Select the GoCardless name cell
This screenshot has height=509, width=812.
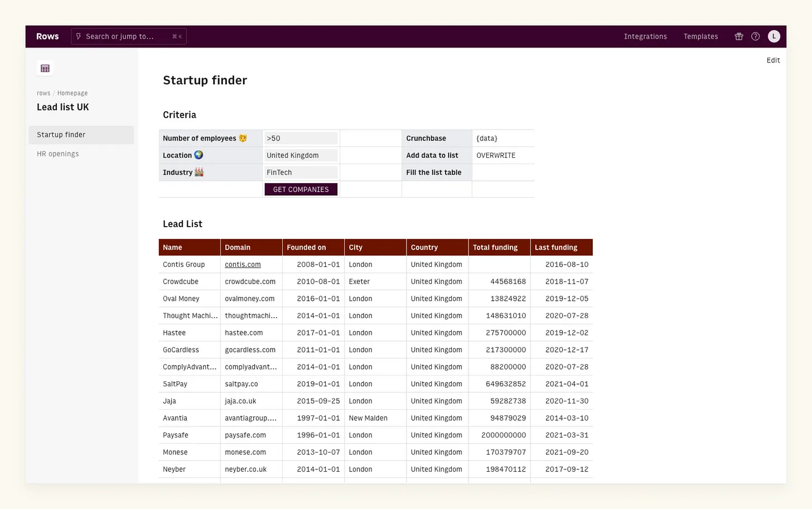(x=190, y=350)
